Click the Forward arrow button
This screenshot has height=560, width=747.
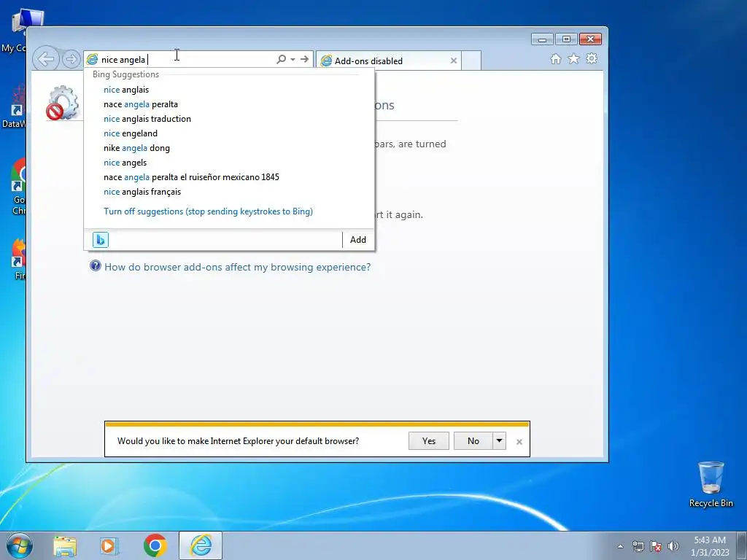71,60
